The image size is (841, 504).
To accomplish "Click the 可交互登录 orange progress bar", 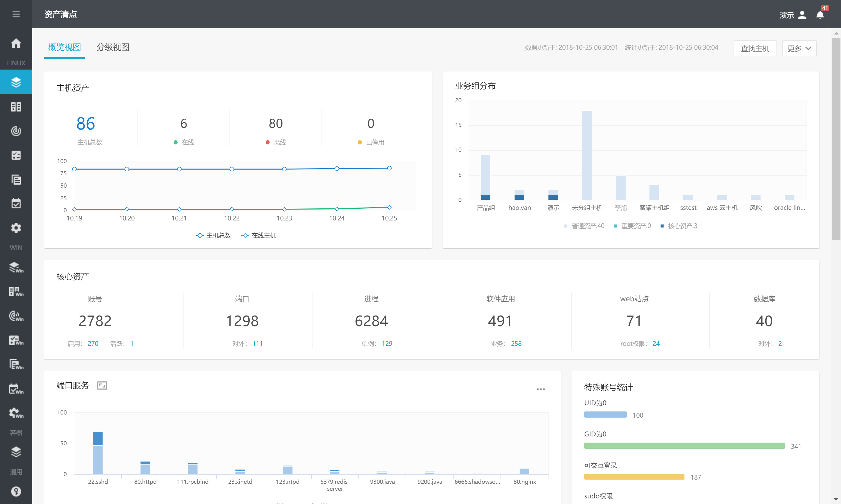I will 634,477.
